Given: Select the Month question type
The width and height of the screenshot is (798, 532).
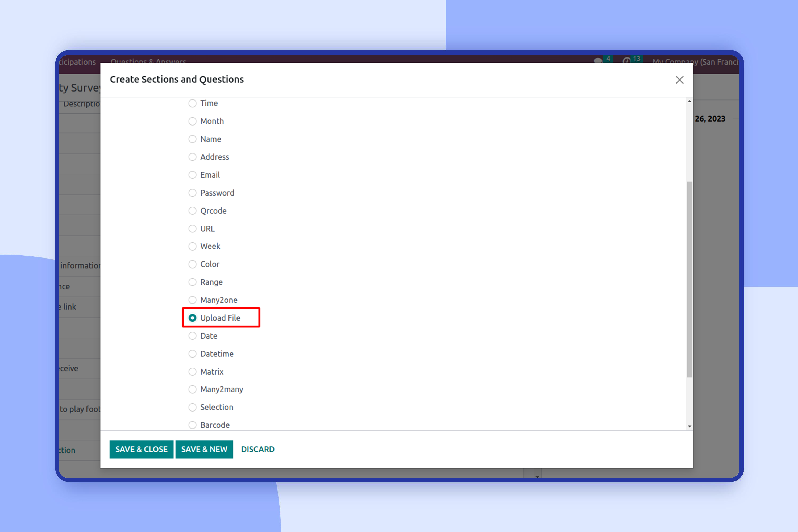Looking at the screenshot, I should (x=192, y=121).
